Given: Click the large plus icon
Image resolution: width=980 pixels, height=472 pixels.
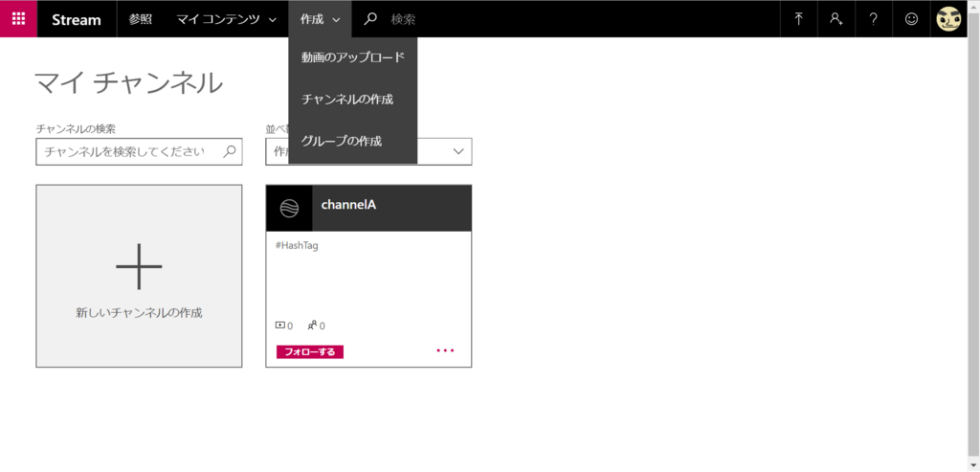Looking at the screenshot, I should tap(139, 266).
